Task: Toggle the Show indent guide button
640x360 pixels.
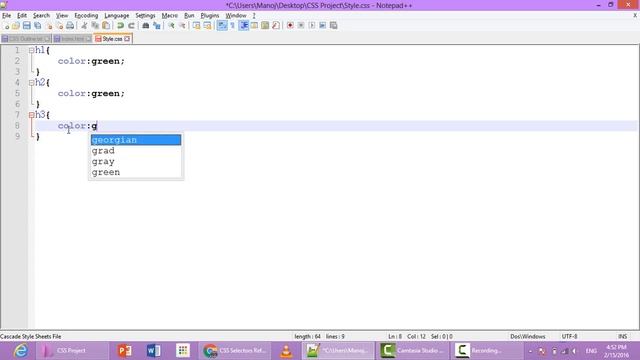Action: coord(244,26)
